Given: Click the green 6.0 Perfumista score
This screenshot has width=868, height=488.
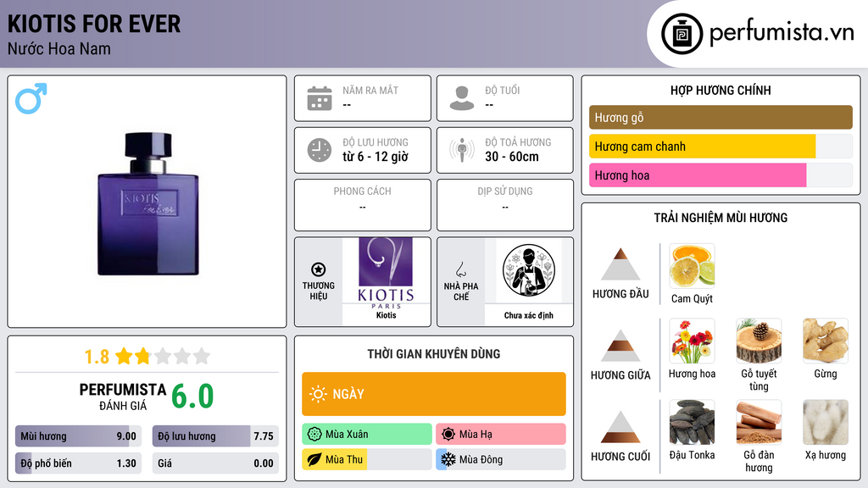Looking at the screenshot, I should [x=192, y=396].
